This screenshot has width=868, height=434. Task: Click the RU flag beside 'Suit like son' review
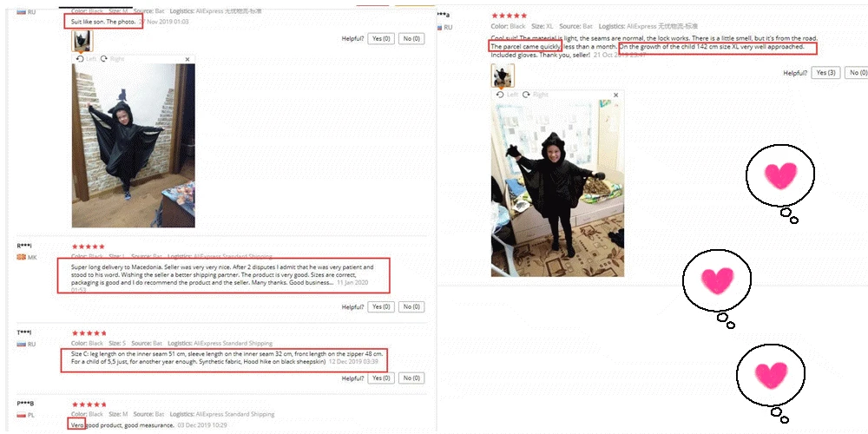[23, 11]
